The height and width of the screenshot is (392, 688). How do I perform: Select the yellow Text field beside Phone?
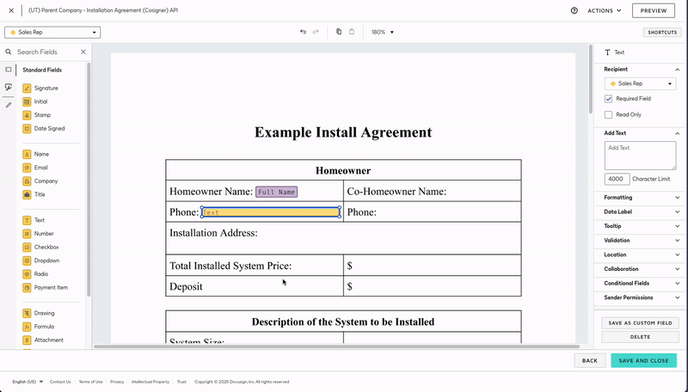pyautogui.click(x=271, y=212)
